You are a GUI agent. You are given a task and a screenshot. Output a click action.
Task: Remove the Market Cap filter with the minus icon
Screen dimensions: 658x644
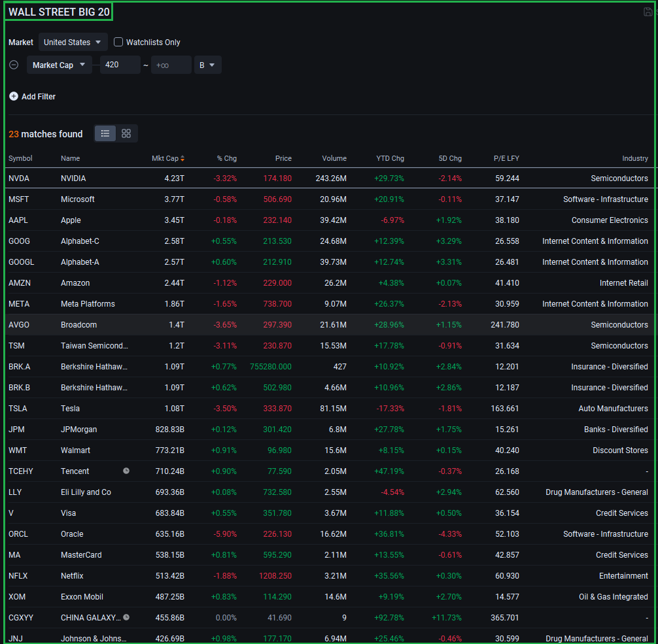[14, 65]
